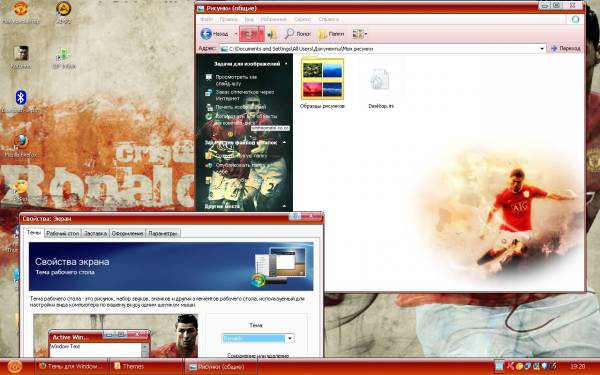
Task: Expand the address bar dropdown arrow
Action: [x=541, y=49]
